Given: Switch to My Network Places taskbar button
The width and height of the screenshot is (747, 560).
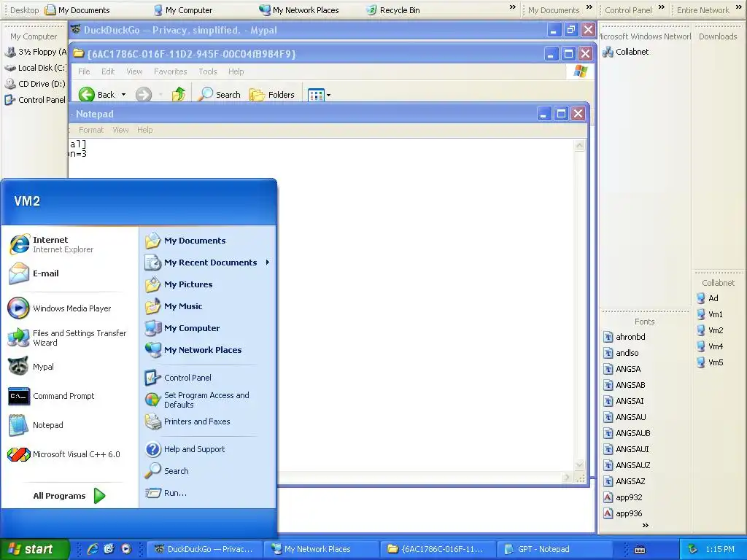Looking at the screenshot, I should click(x=322, y=549).
